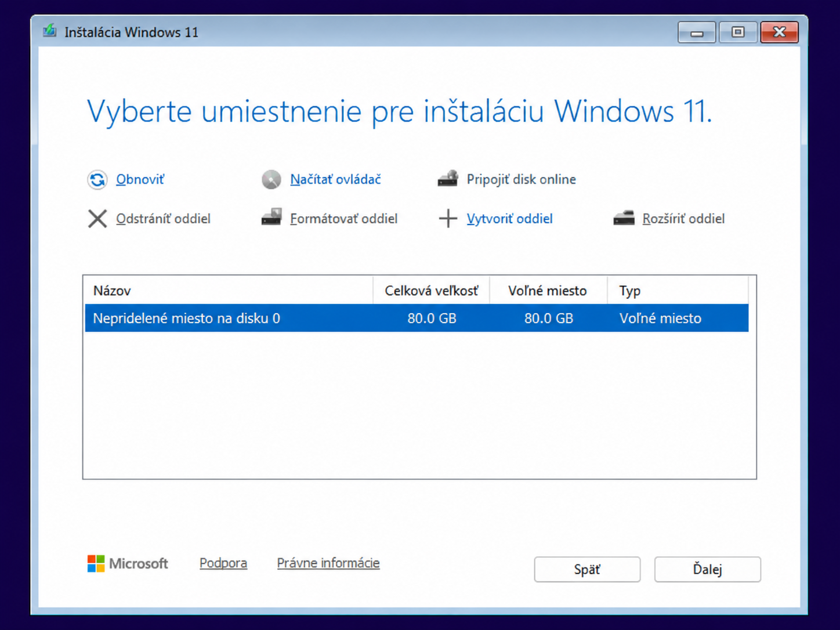840x630 pixels.
Task: Sort by the Typ column header
Action: tap(678, 291)
